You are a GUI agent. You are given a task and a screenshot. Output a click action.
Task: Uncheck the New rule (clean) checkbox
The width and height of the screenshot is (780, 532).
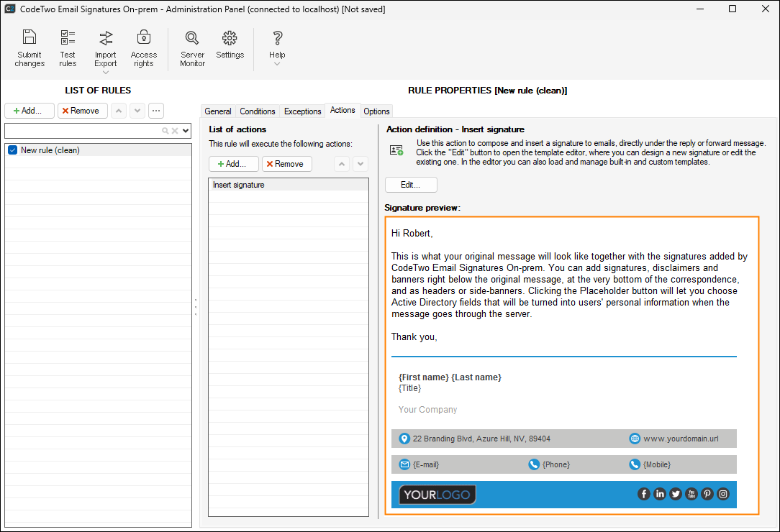point(12,150)
